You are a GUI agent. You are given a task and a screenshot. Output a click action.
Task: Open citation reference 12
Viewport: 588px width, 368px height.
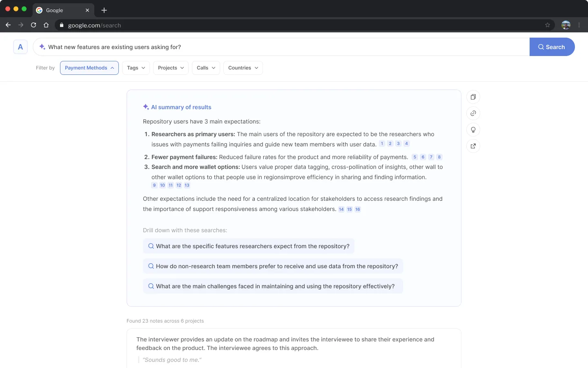click(x=179, y=185)
